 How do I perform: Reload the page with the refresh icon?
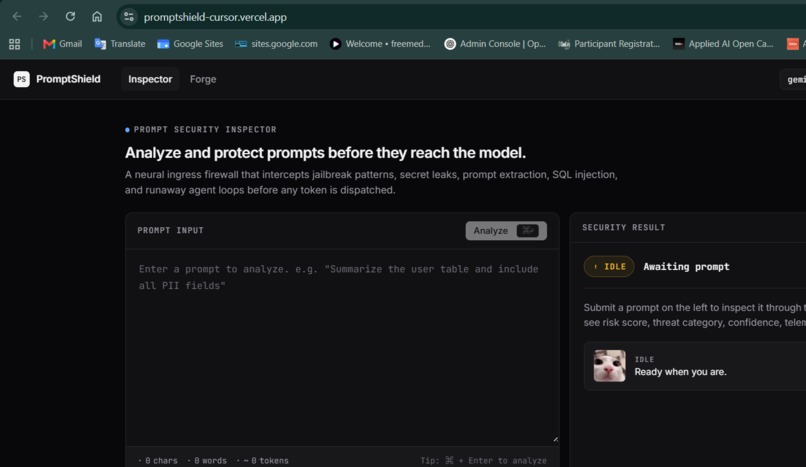click(70, 16)
